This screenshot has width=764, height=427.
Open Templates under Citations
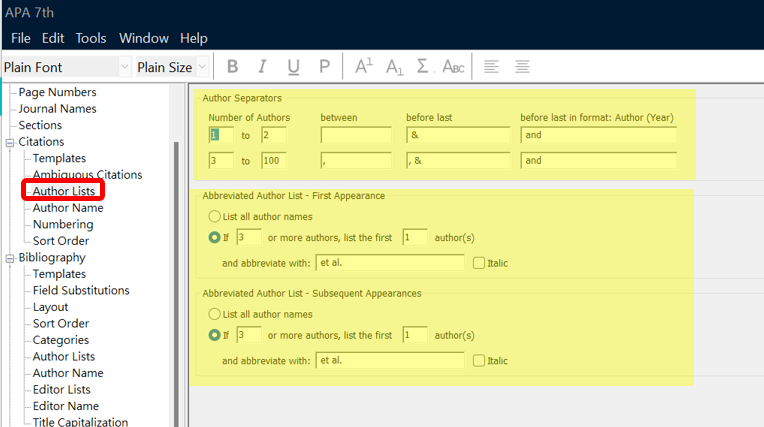[59, 158]
